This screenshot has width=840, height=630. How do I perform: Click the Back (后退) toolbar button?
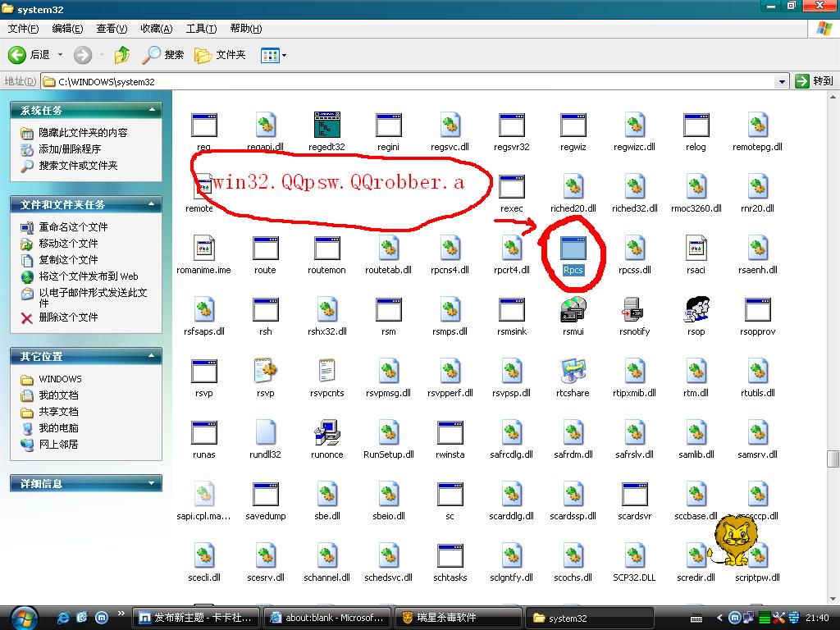(29, 55)
